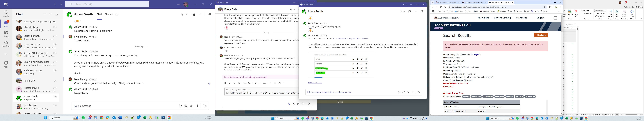Screen dimensions: 644x121
Task: Click New Group in Outlook ribbon
Action: click(x=585, y=11)
